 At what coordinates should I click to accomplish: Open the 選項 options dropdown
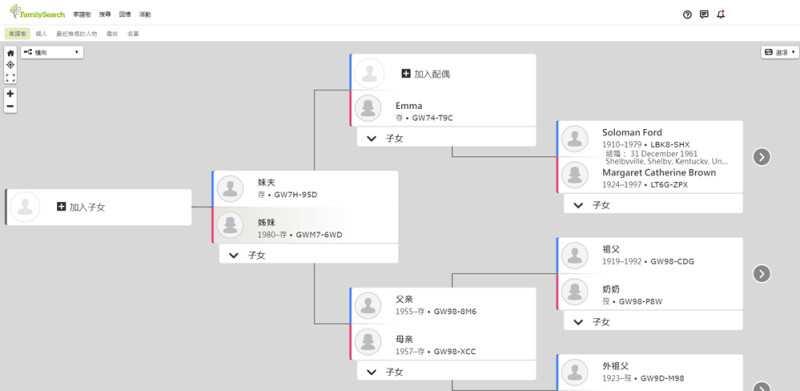(780, 52)
